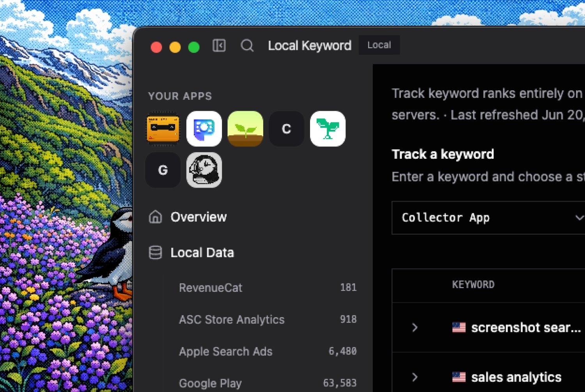This screenshot has height=392, width=585.
Task: Select the orange cassette tape app icon
Action: click(x=163, y=129)
